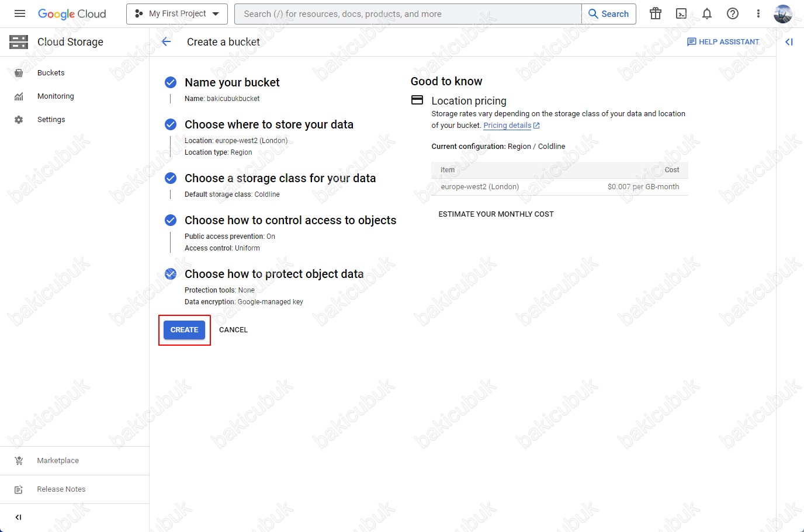Open the free trial gift icon
Screen dimensions: 804x532
tap(656, 13)
